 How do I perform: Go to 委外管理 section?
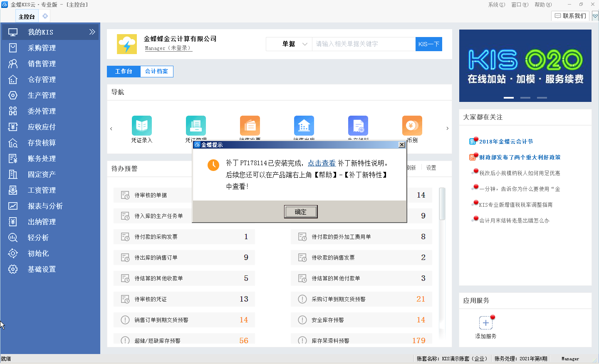(50, 111)
